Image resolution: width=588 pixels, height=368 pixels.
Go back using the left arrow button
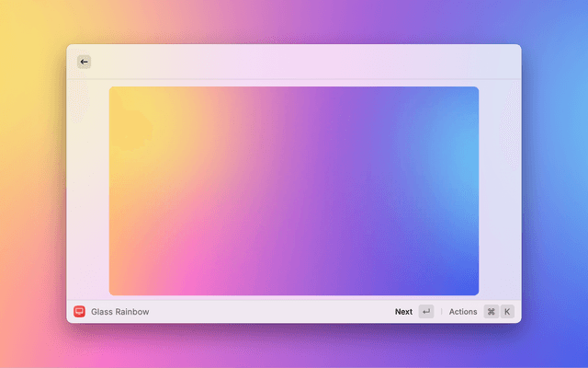tap(85, 62)
